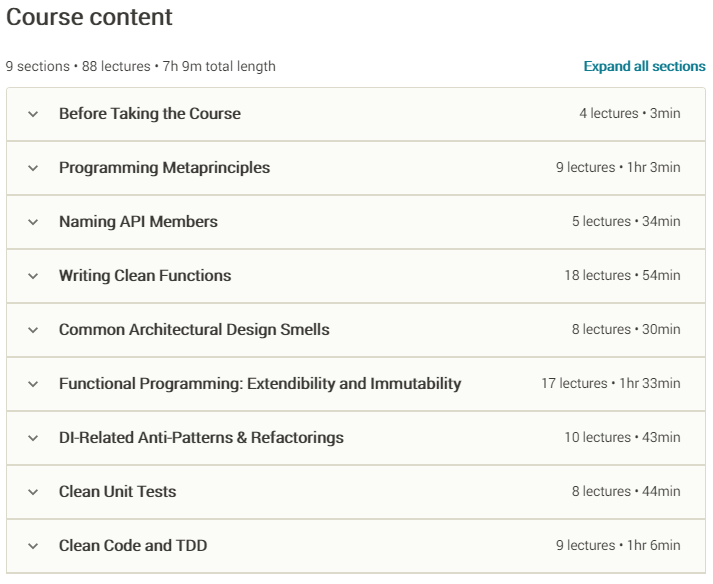Click the chevron icon for Clean Code and TDD
The height and width of the screenshot is (584, 713).
point(33,546)
